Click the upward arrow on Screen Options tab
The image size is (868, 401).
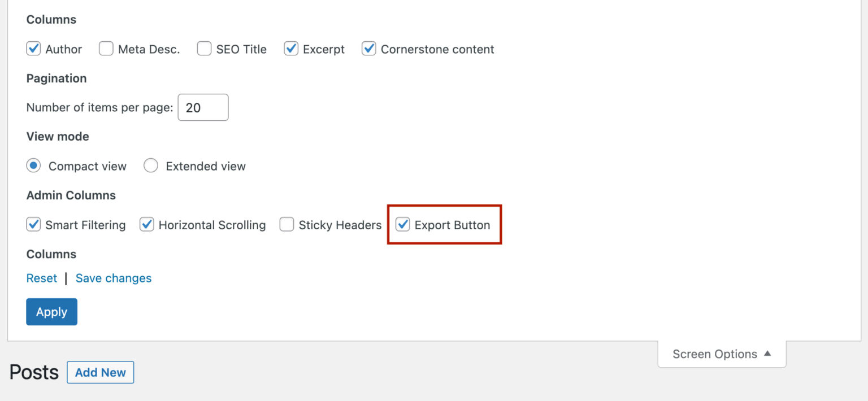pos(767,354)
